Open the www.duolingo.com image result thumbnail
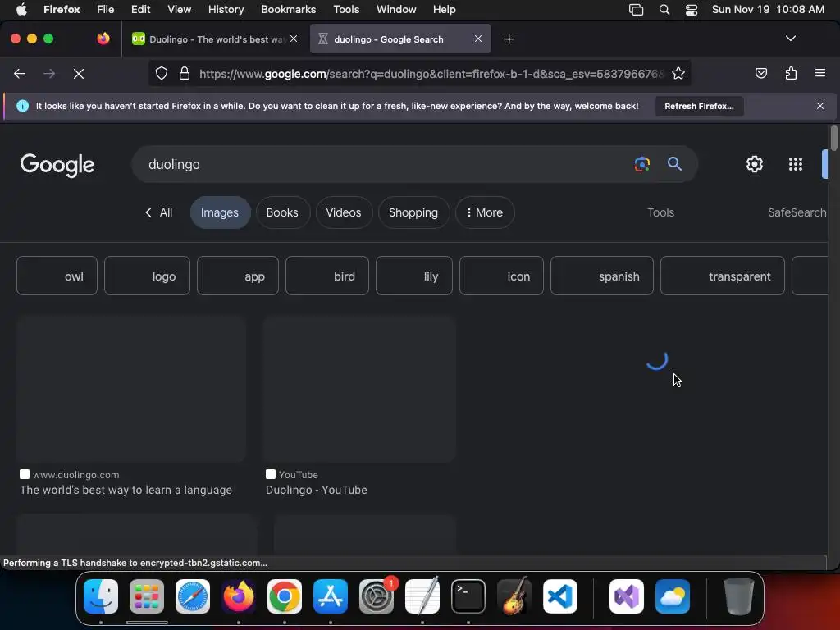Viewport: 840px width, 630px height. tap(131, 389)
